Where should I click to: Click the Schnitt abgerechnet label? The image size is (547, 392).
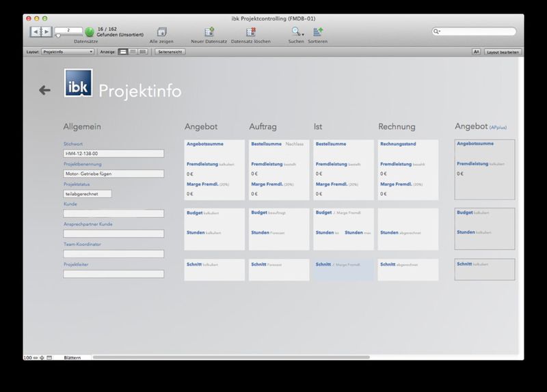399,264
